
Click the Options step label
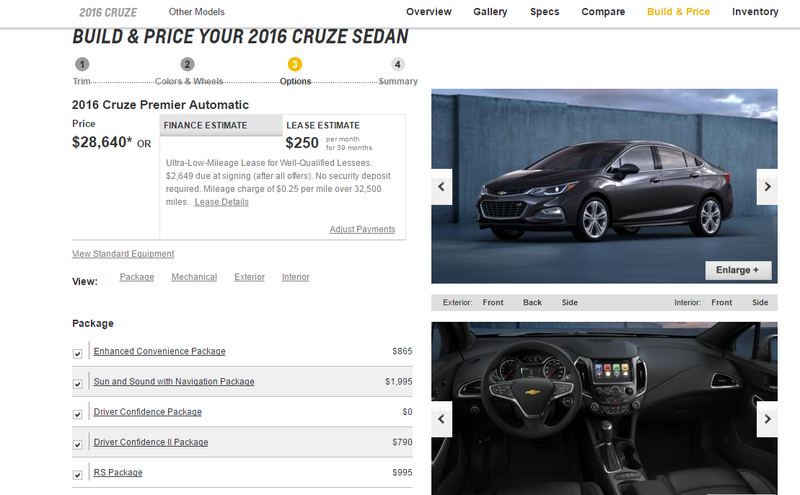[295, 81]
